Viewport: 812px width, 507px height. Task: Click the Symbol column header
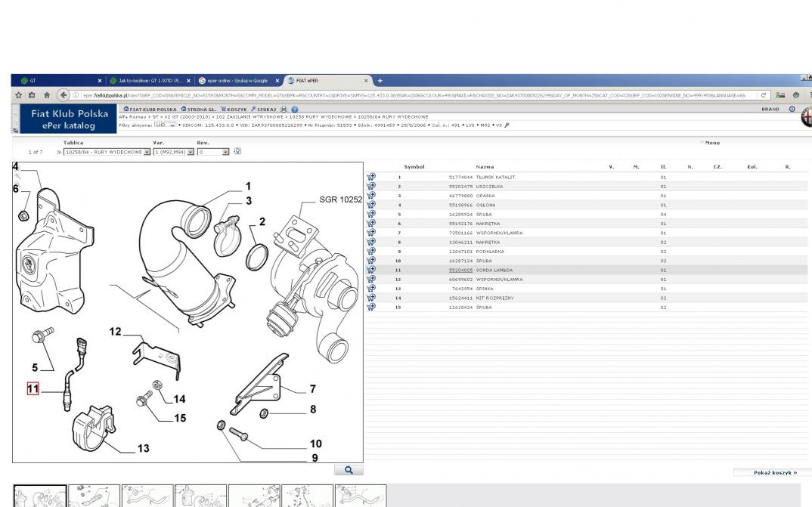[414, 166]
